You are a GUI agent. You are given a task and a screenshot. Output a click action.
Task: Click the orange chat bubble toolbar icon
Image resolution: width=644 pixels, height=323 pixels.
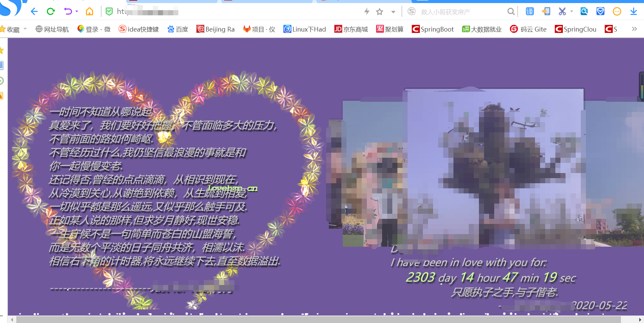(x=617, y=12)
